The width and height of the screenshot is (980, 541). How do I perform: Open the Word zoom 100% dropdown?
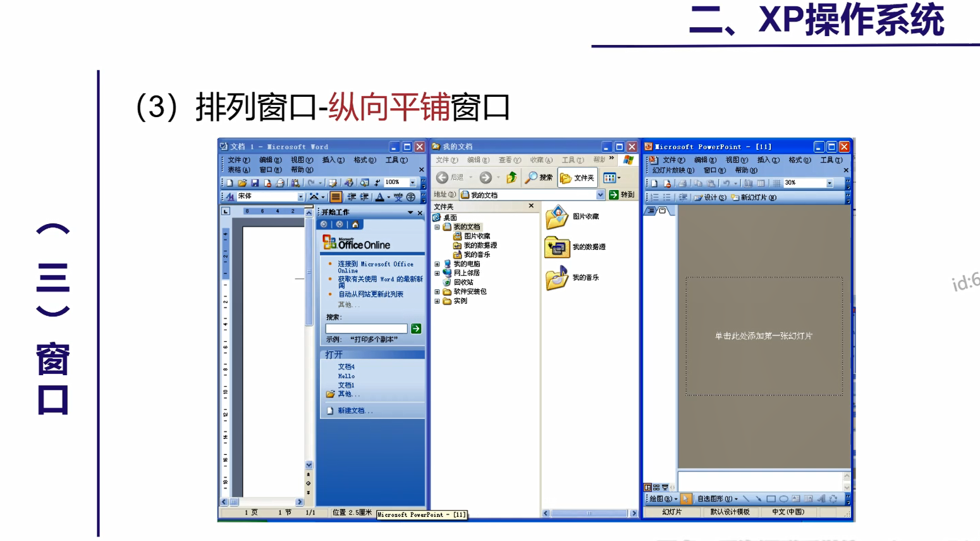[413, 182]
